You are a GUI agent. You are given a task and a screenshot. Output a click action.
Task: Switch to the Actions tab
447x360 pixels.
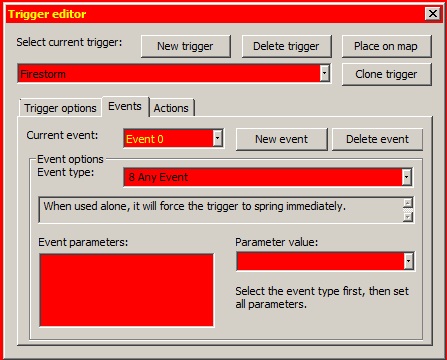pos(171,108)
